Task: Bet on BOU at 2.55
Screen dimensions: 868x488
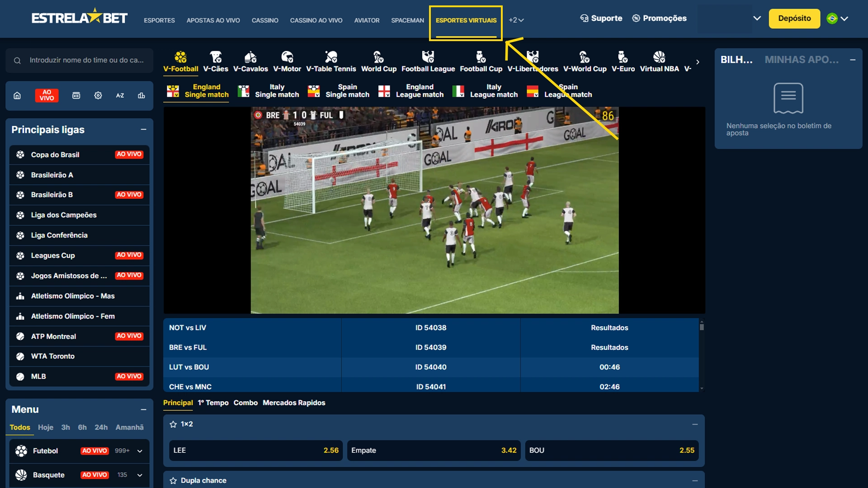Action: [x=612, y=450]
